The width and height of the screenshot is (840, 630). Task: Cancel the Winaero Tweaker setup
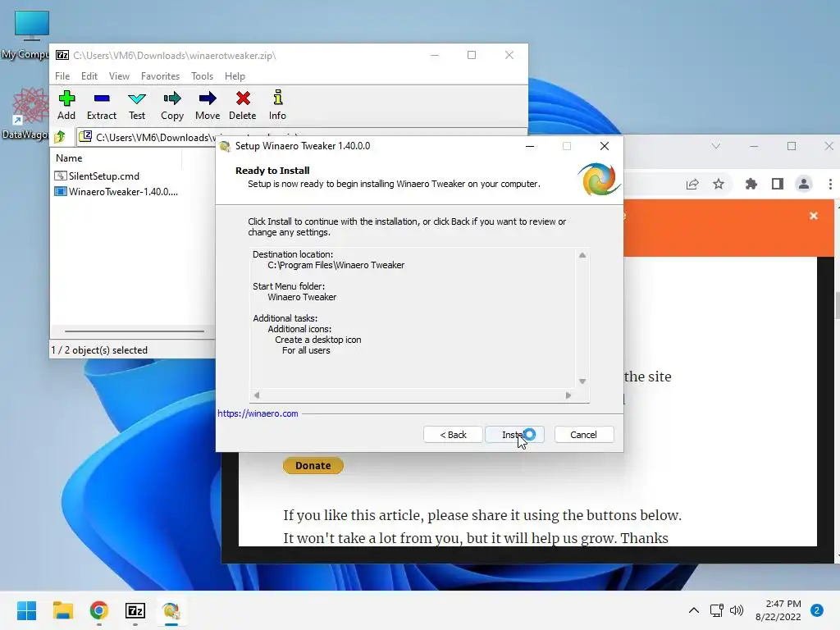(583, 435)
